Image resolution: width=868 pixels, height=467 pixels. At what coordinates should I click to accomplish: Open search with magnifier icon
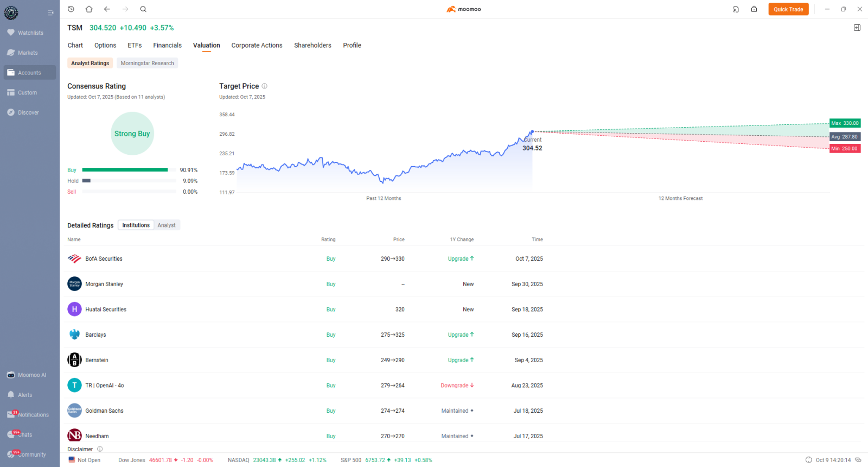pos(143,9)
